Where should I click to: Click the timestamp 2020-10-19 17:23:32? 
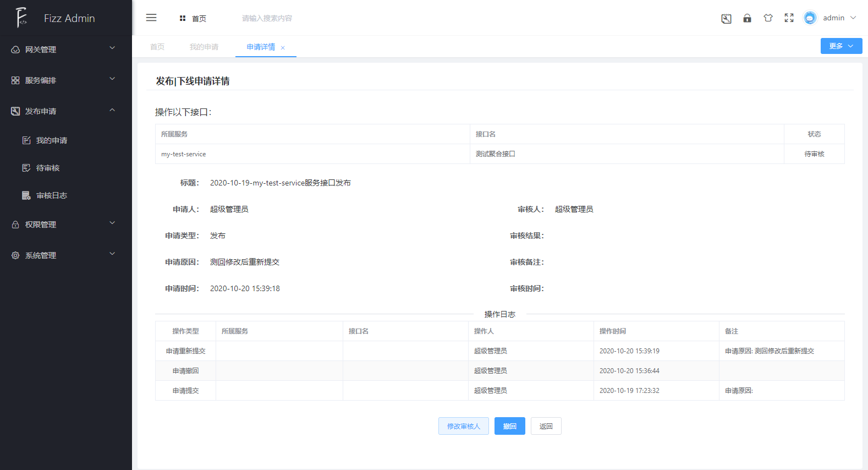(x=629, y=391)
